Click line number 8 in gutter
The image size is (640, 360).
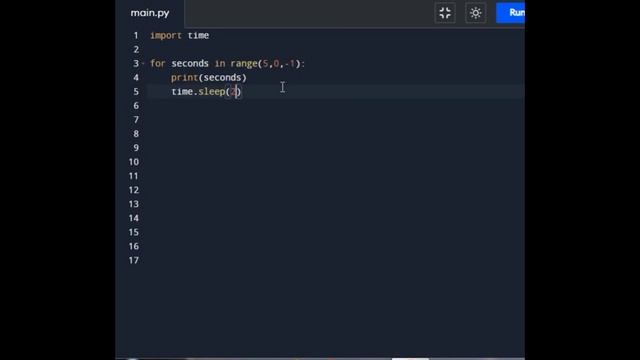coord(136,134)
